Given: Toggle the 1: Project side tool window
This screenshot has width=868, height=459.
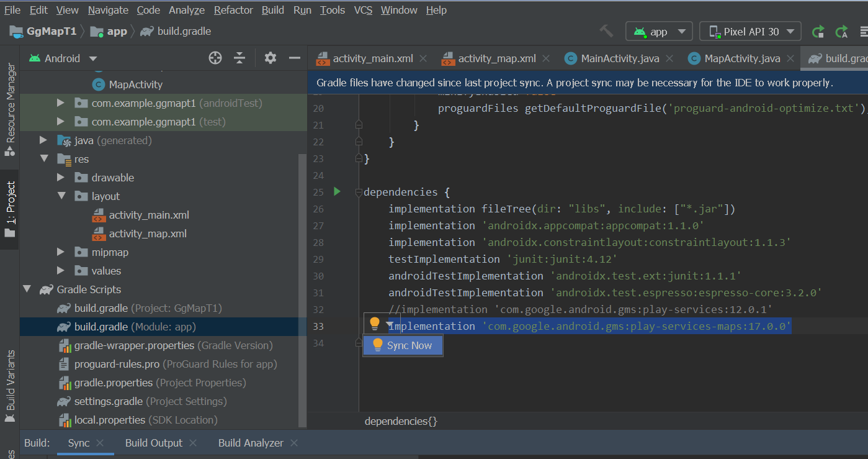Looking at the screenshot, I should 9,209.
